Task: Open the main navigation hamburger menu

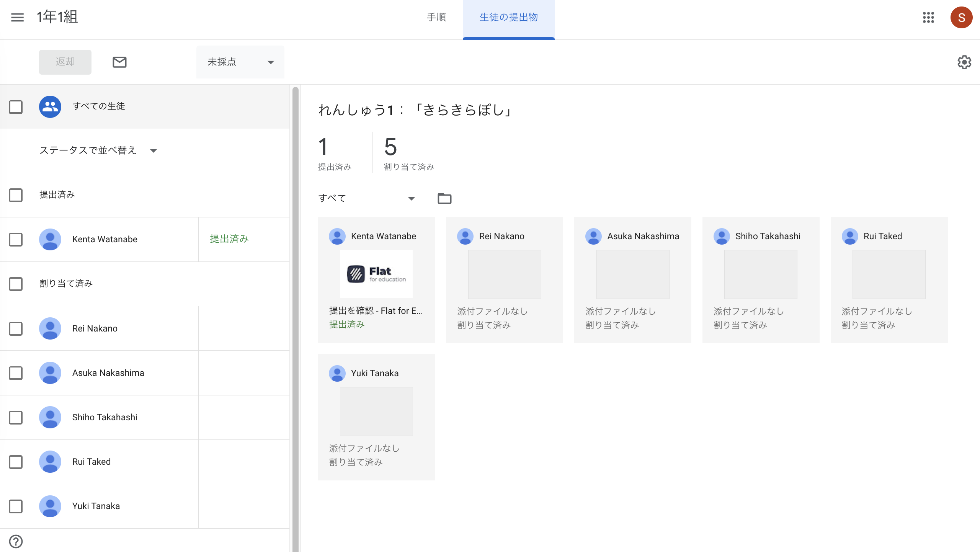Action: (17, 17)
